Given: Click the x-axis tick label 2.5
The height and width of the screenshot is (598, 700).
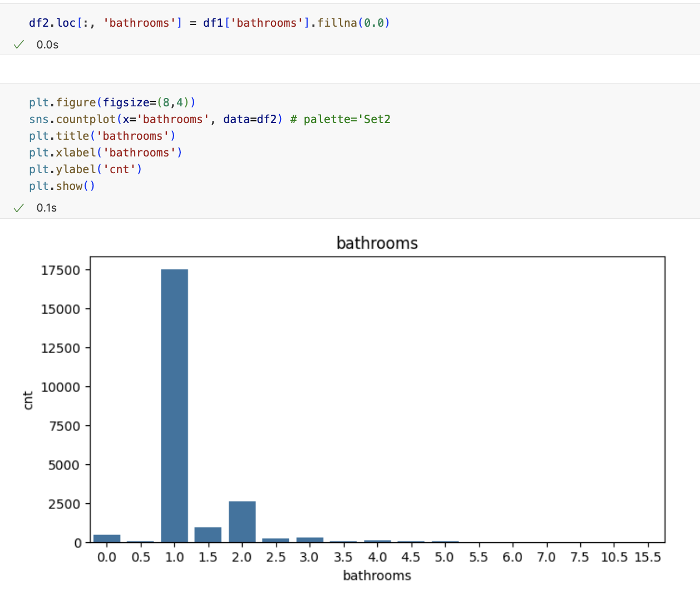Looking at the screenshot, I should tap(275, 557).
